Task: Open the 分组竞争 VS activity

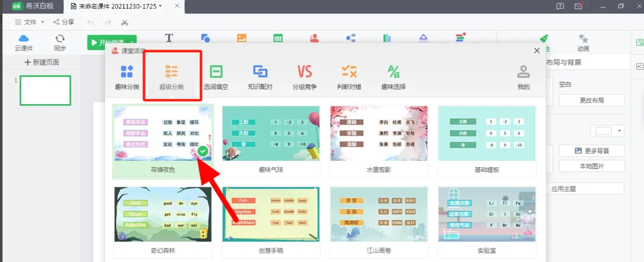Action: (304, 76)
